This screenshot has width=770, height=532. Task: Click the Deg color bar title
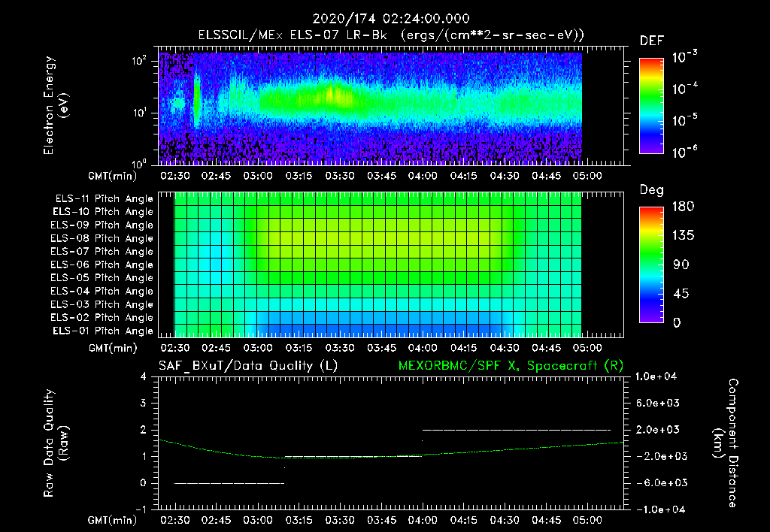click(651, 190)
